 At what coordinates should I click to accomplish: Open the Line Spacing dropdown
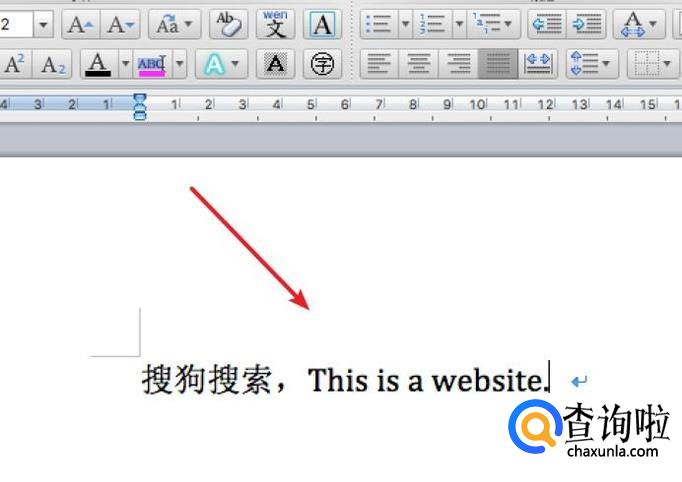pyautogui.click(x=592, y=64)
